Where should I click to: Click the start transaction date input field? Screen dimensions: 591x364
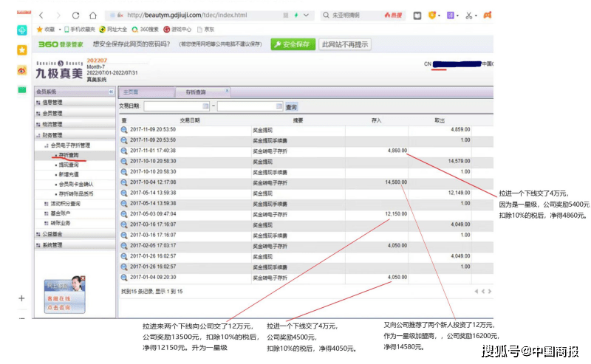click(x=172, y=106)
